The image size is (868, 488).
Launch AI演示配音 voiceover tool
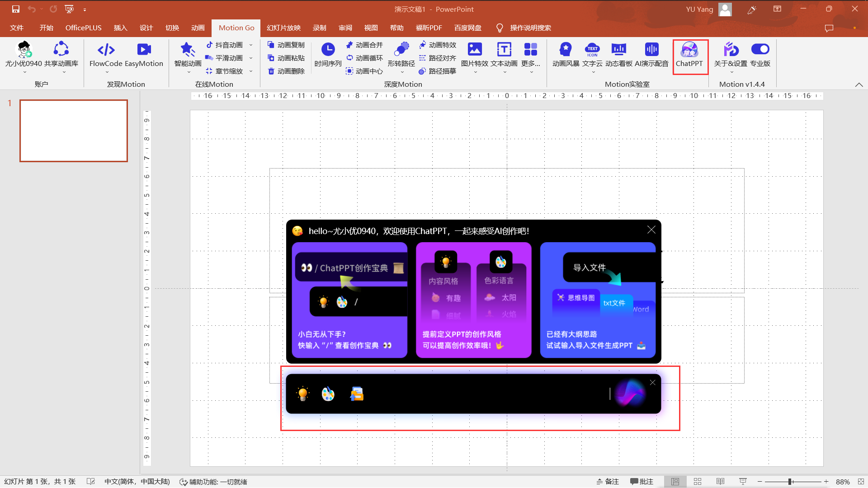point(651,53)
